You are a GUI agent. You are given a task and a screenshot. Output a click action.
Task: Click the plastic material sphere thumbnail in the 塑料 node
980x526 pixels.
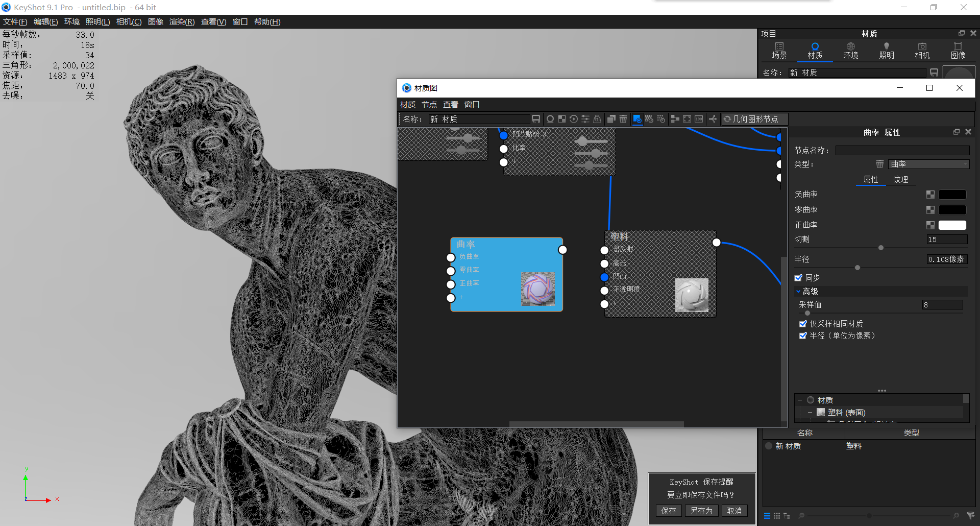[x=692, y=295]
